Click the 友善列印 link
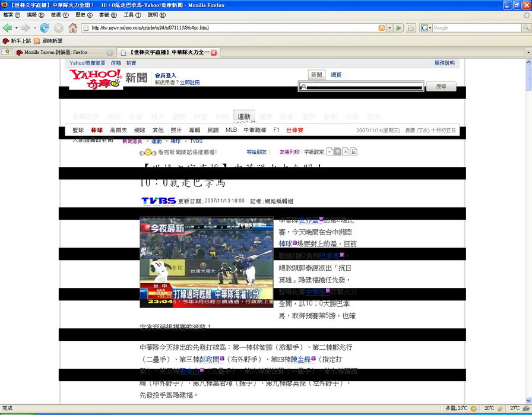 (x=289, y=152)
